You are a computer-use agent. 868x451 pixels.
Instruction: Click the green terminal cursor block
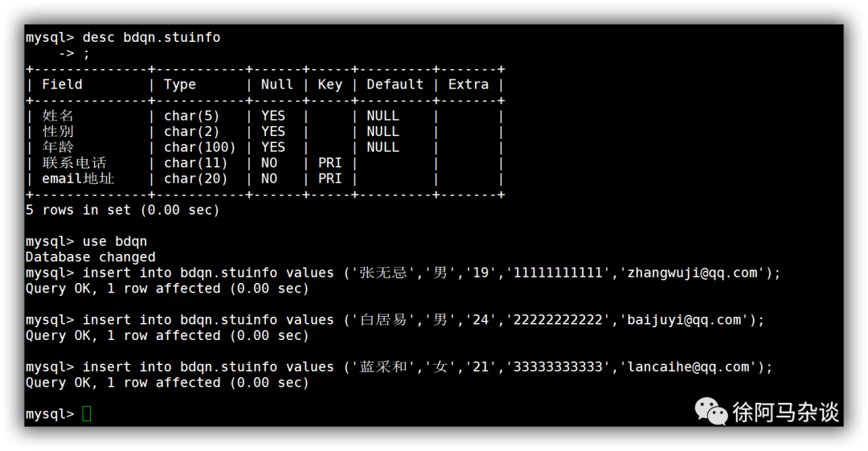pos(86,413)
